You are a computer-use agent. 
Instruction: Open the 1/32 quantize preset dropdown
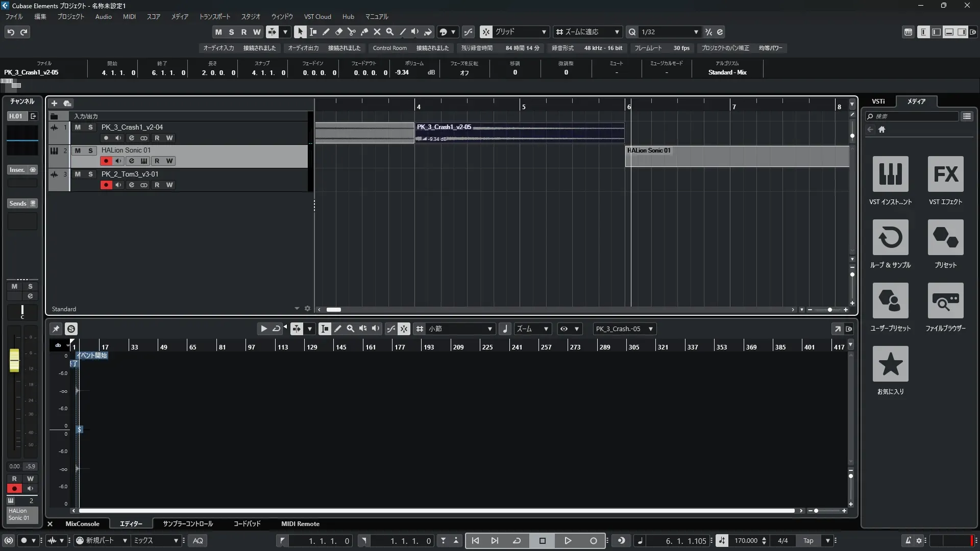point(696,32)
